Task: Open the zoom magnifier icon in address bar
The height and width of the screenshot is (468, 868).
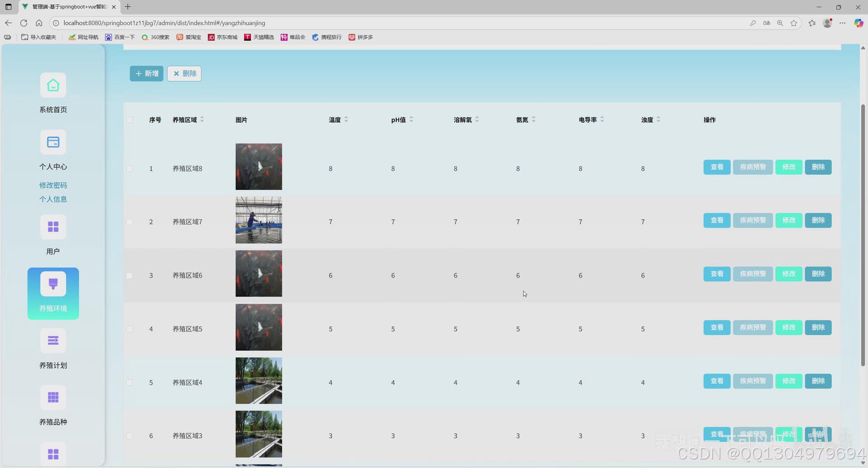Action: (x=780, y=23)
